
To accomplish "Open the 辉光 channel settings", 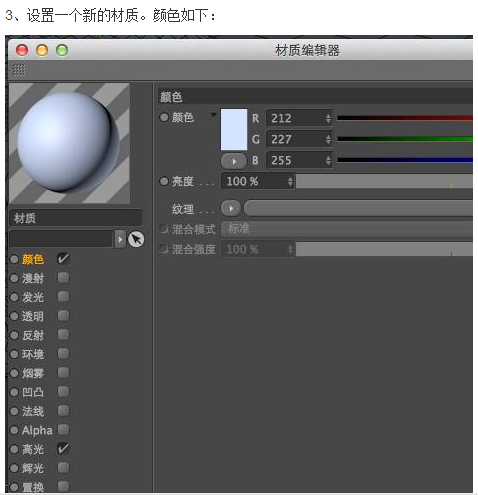I will tap(33, 468).
